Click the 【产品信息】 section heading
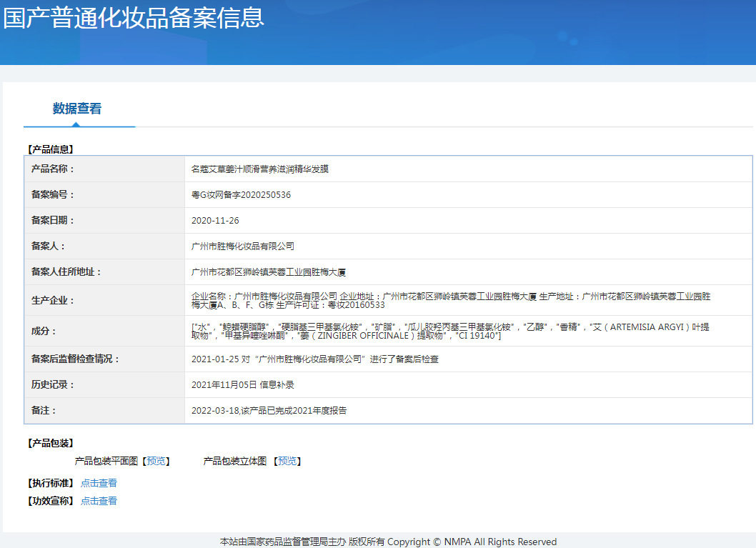The image size is (756, 548). tap(51, 149)
